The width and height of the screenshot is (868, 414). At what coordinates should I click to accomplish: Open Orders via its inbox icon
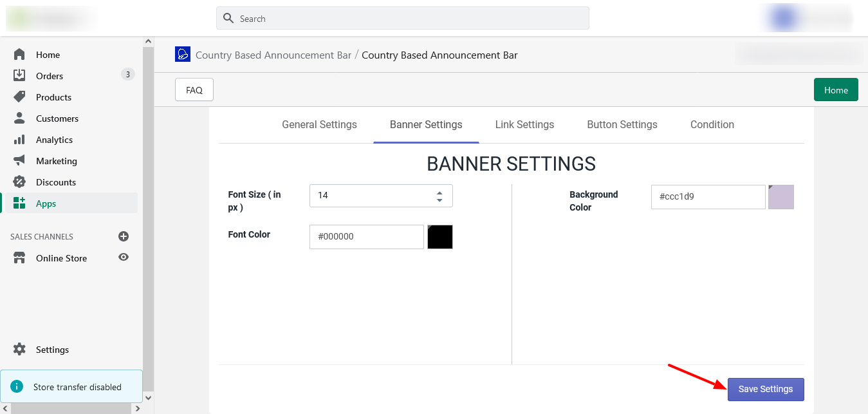click(19, 76)
